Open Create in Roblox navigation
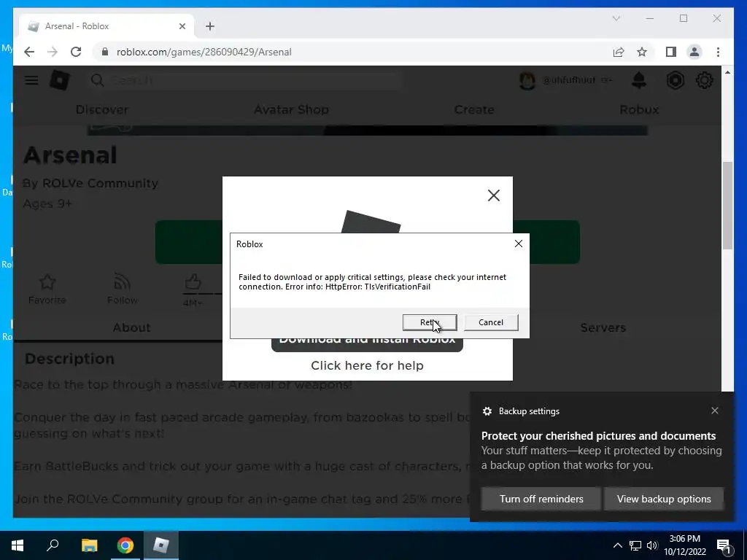747x560 pixels. (474, 109)
